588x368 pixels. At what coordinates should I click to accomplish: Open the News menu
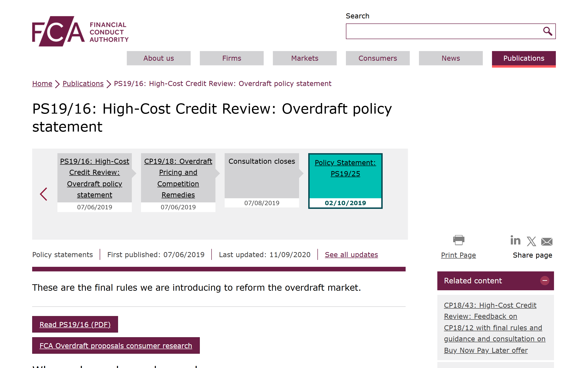point(451,58)
